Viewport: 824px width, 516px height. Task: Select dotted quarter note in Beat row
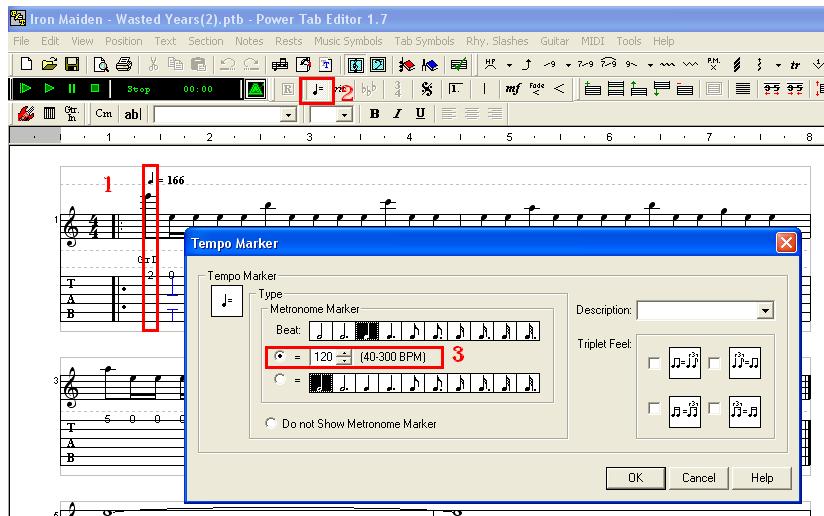(390, 331)
